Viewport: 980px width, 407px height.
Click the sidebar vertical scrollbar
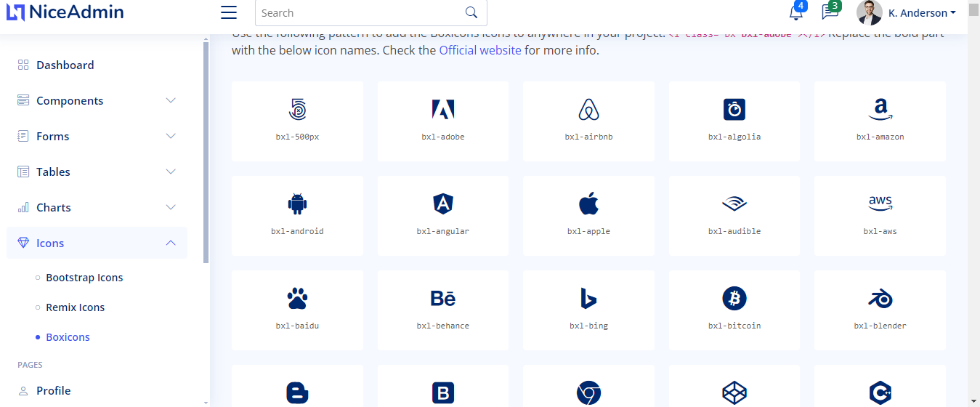coord(206,152)
